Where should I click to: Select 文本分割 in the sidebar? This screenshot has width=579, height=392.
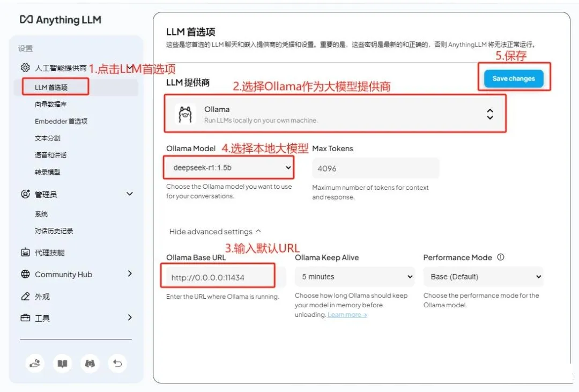click(47, 138)
